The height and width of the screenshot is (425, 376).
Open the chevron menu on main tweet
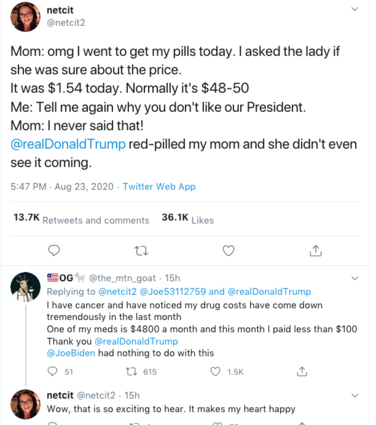pos(355,9)
